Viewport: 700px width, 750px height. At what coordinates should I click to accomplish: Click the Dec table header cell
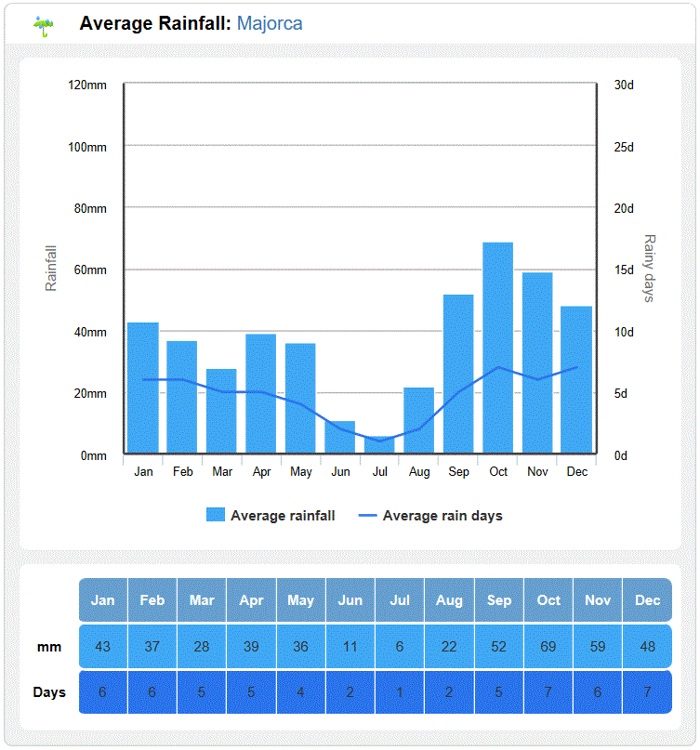647,599
